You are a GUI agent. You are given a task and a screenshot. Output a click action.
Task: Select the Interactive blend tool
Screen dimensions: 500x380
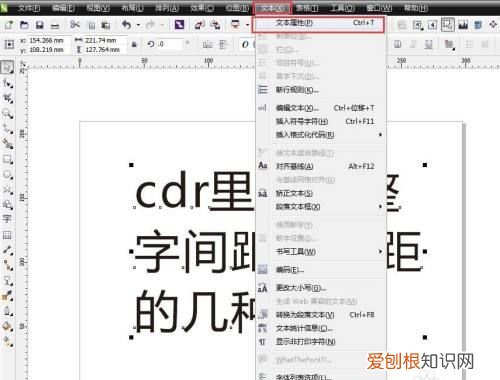pyautogui.click(x=7, y=280)
